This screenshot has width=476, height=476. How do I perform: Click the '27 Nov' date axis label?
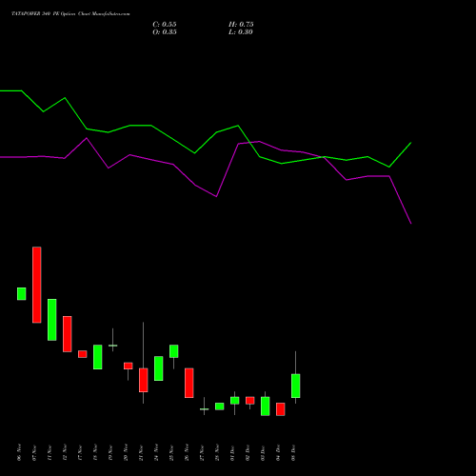(202, 452)
